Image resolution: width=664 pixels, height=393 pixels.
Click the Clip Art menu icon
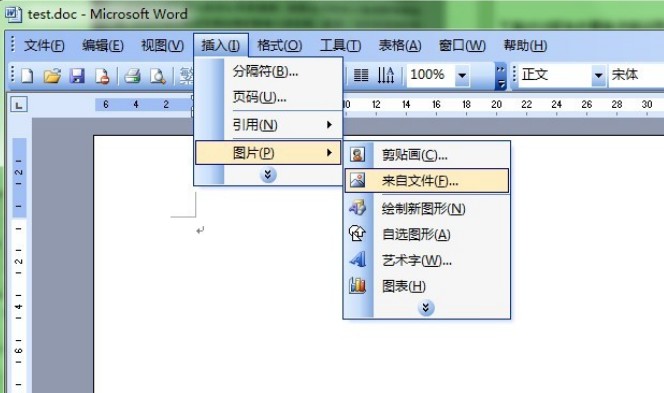(x=357, y=155)
